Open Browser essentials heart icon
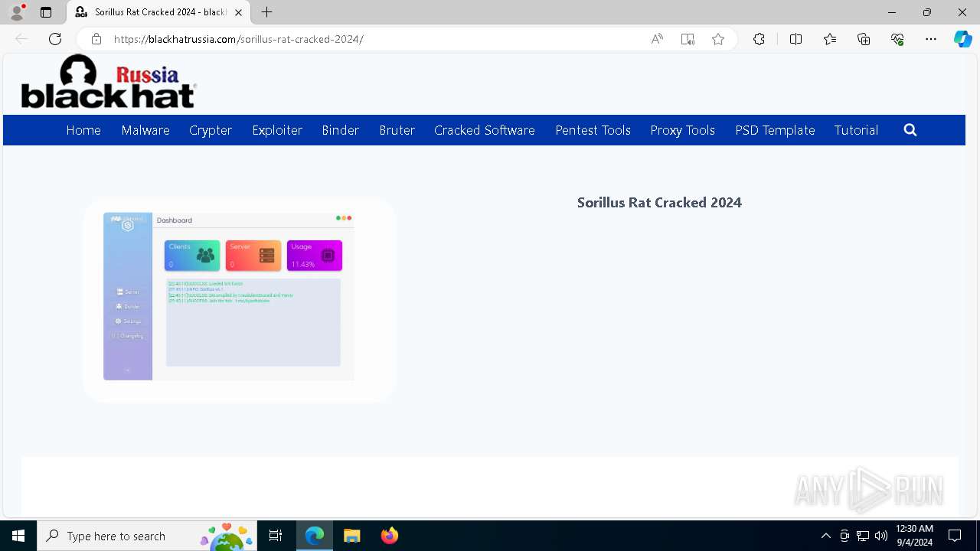 pyautogui.click(x=897, y=39)
